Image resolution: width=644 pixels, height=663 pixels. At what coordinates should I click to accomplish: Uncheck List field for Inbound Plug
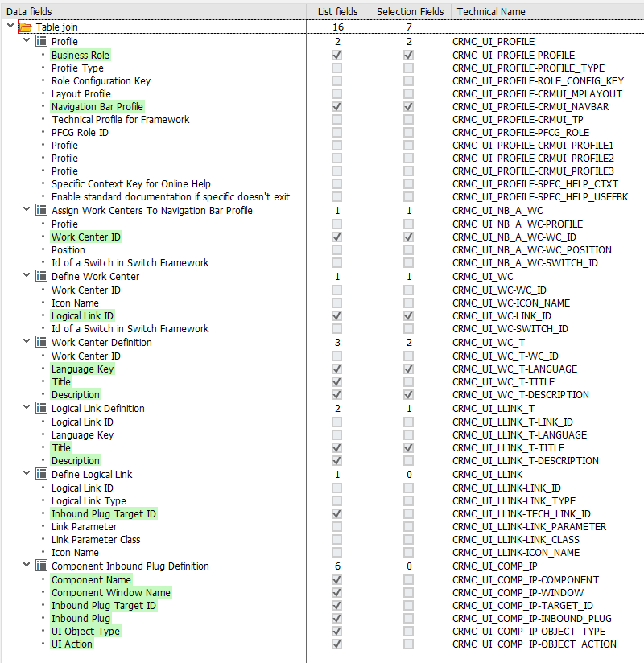point(336,619)
